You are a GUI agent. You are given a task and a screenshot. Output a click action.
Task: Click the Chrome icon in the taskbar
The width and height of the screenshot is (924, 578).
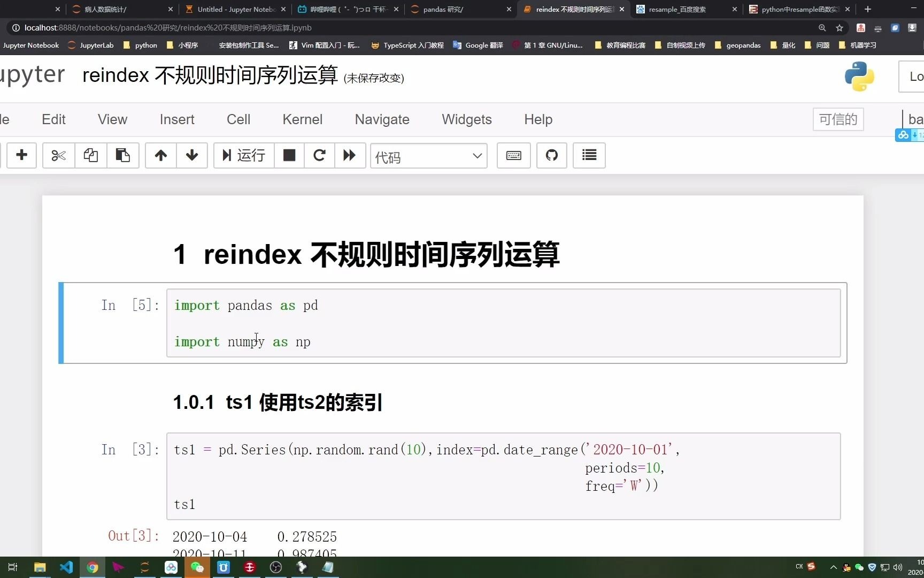coord(93,567)
